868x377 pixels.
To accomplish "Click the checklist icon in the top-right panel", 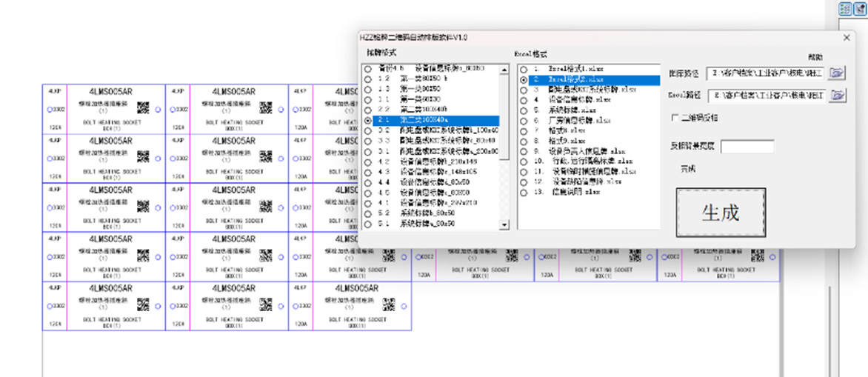I will click(844, 9).
